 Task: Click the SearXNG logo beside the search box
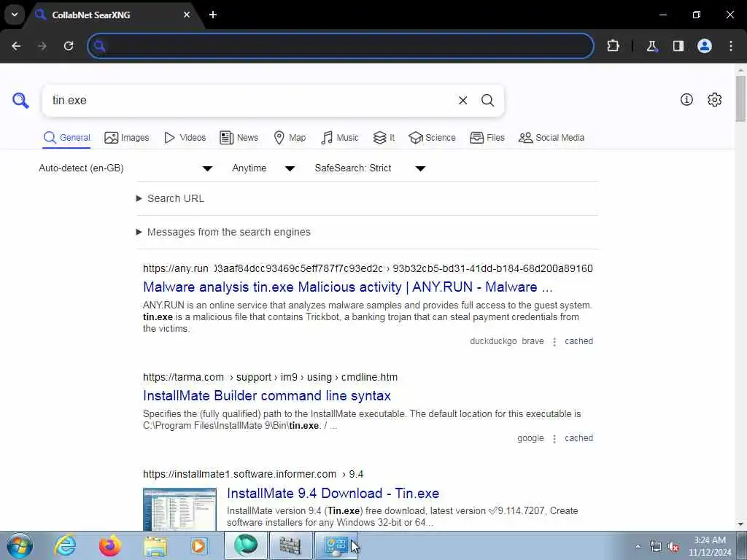tap(20, 101)
